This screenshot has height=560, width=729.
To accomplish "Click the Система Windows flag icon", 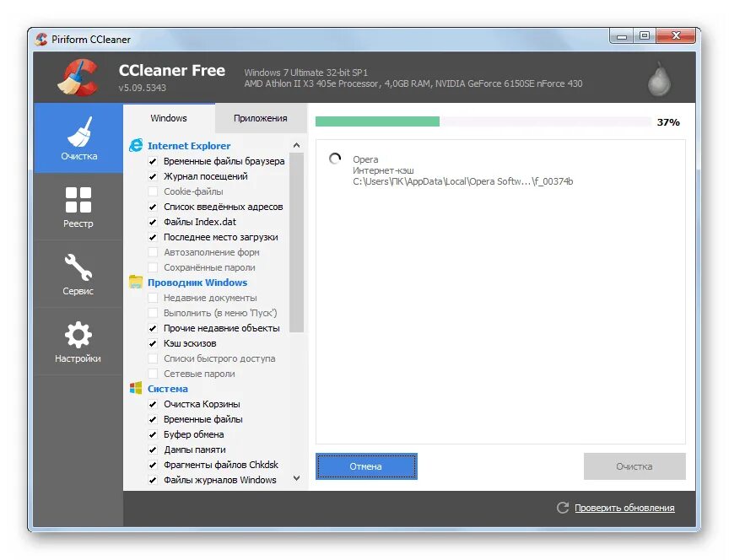I will pos(136,388).
